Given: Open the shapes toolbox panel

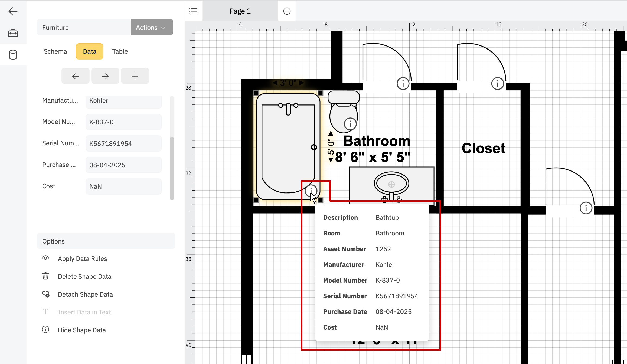Looking at the screenshot, I should pyautogui.click(x=13, y=33).
